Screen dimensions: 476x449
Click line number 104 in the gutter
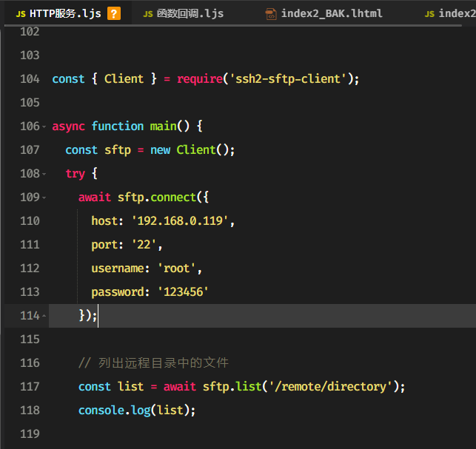click(30, 79)
